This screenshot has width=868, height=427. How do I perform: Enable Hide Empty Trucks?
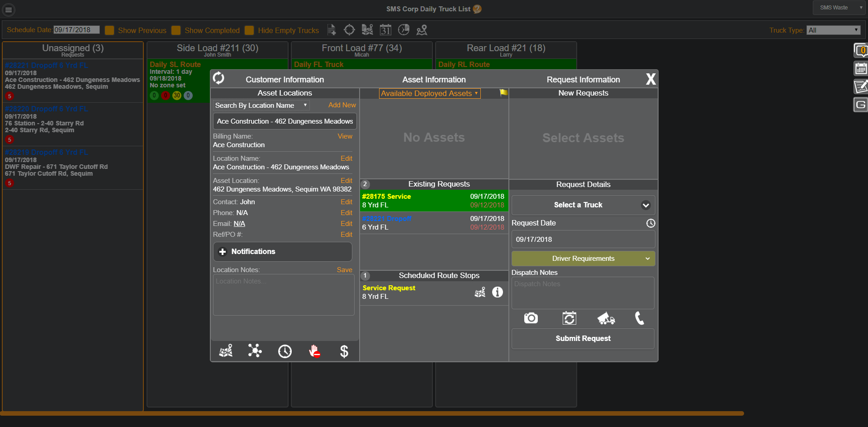point(249,30)
